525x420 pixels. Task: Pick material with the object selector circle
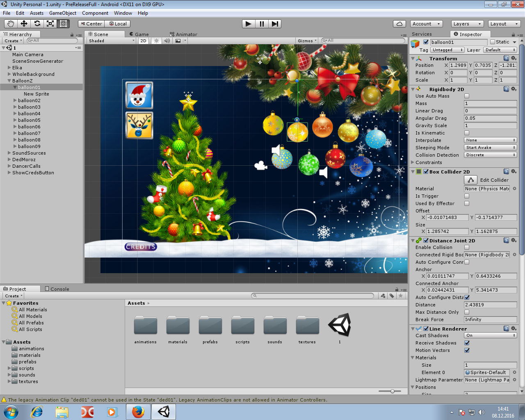pyautogui.click(x=514, y=189)
